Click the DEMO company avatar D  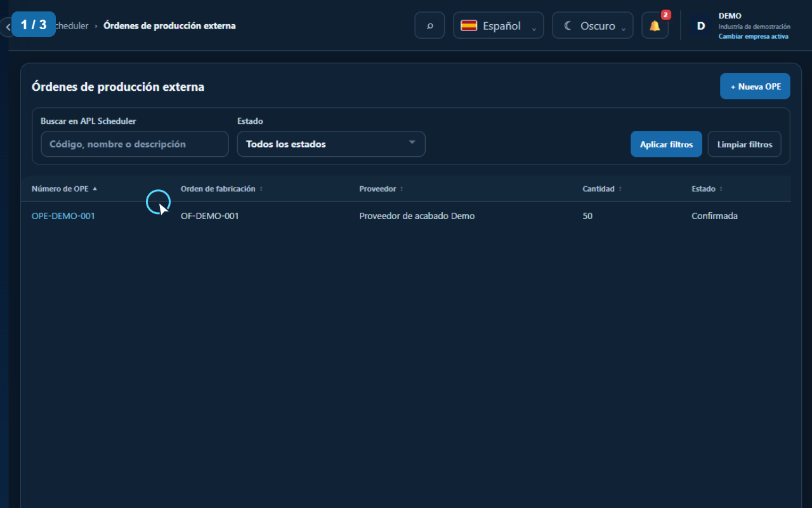(x=701, y=26)
